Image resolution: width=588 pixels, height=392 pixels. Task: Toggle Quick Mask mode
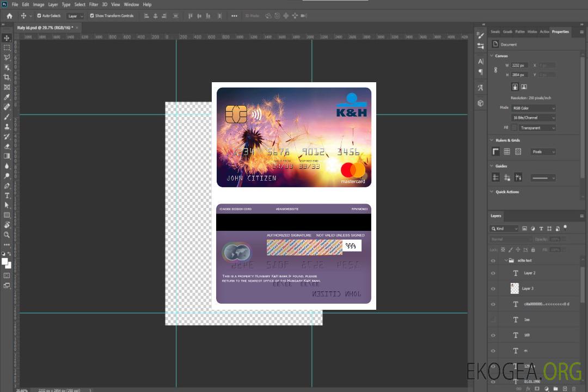point(7,275)
